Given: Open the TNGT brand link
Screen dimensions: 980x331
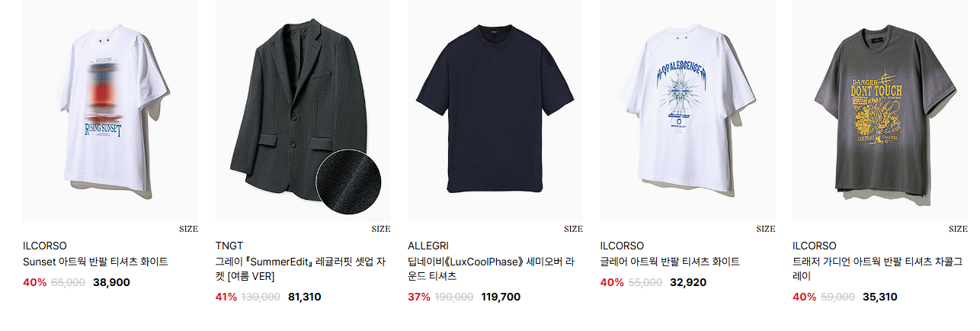Looking at the screenshot, I should pos(229,246).
